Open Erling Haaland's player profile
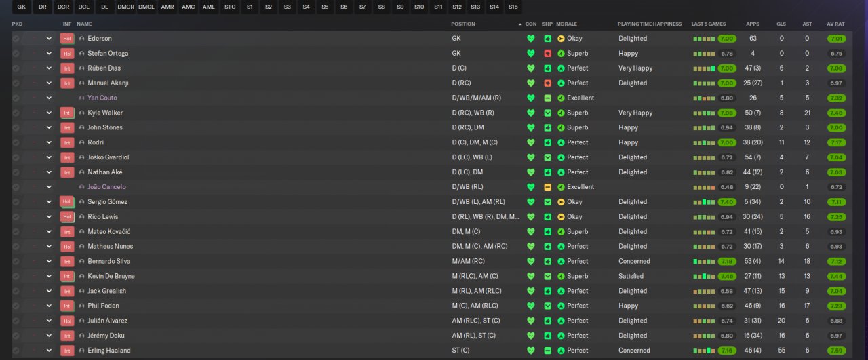 coord(108,351)
